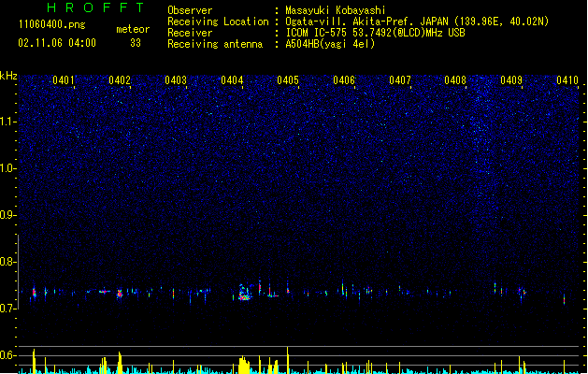Click the 0404 time marker
Viewport: 588px width, 374px height.
click(232, 80)
